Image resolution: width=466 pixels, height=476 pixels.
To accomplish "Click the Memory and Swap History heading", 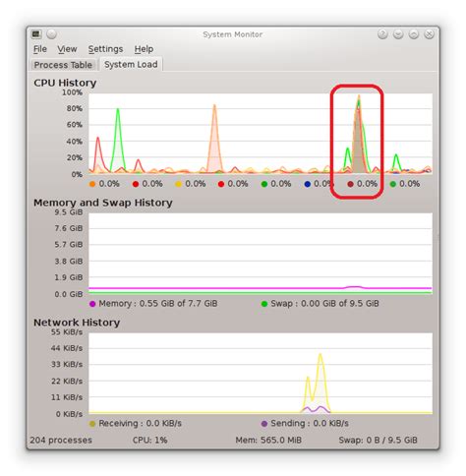I will click(103, 203).
